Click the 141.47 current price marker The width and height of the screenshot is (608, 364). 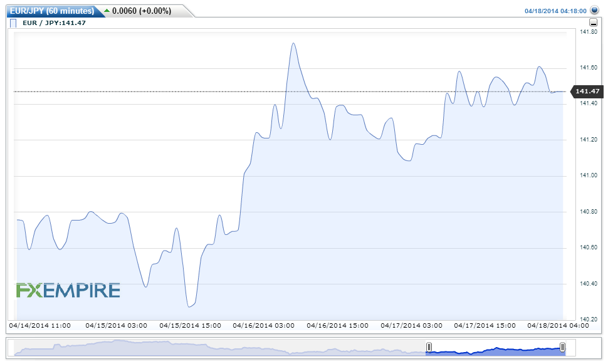point(587,91)
